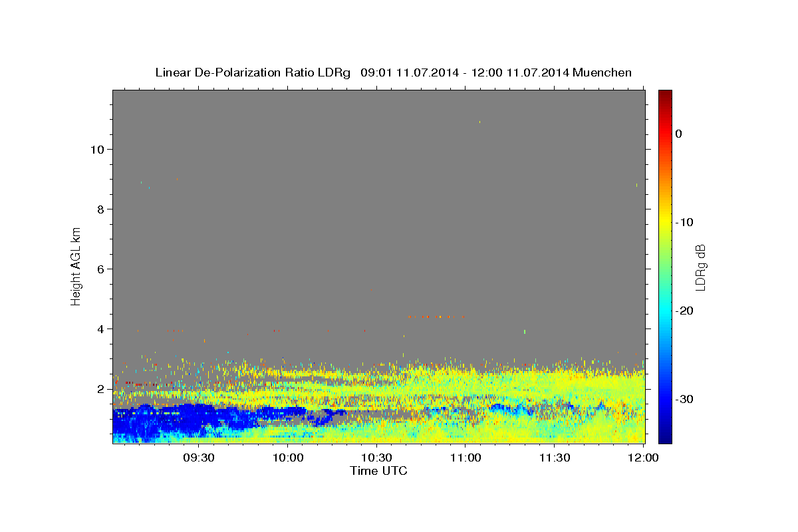Screen dimensions: 798x532
Task: Click the 'Height AGL km' axis label
Action: pyautogui.click(x=76, y=266)
